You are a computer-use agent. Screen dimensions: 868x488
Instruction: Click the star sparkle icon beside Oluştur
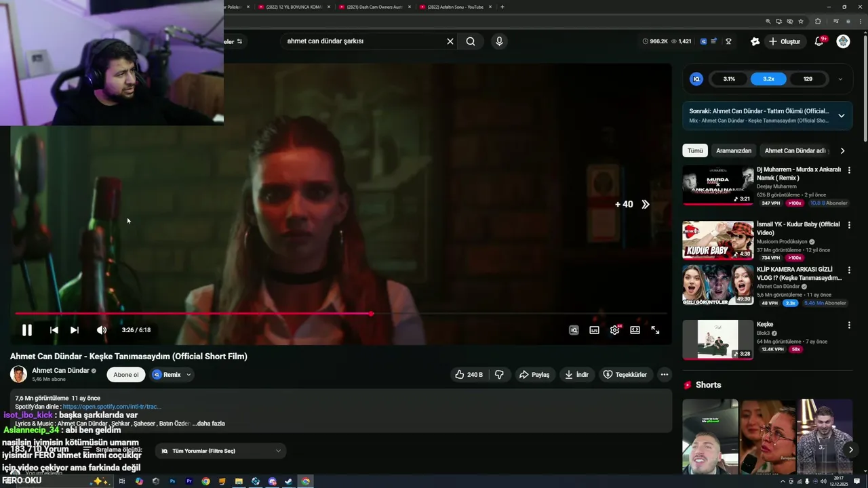pos(755,41)
